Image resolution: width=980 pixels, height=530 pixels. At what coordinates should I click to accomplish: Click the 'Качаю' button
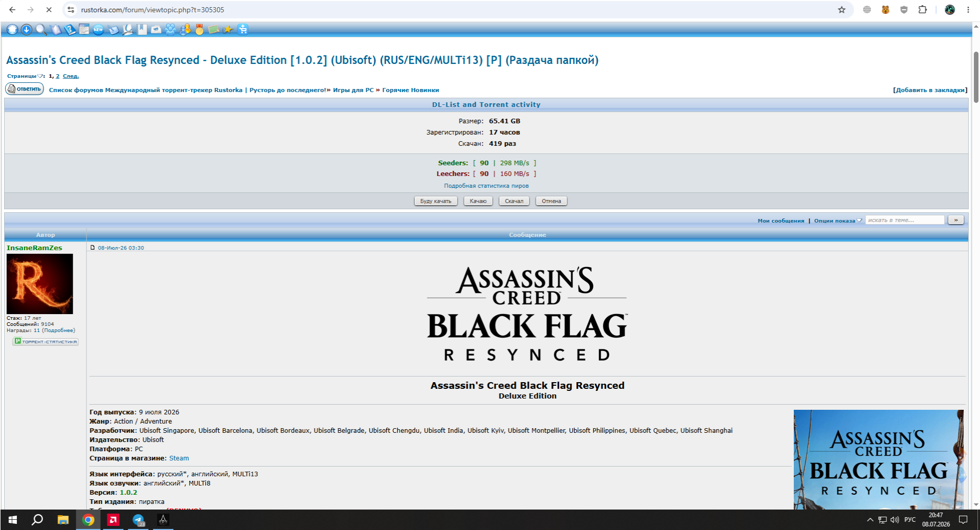478,201
